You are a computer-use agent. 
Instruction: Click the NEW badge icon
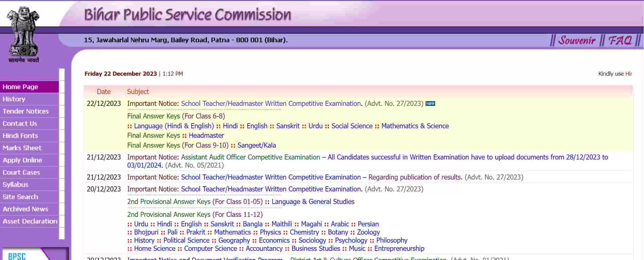[430, 104]
